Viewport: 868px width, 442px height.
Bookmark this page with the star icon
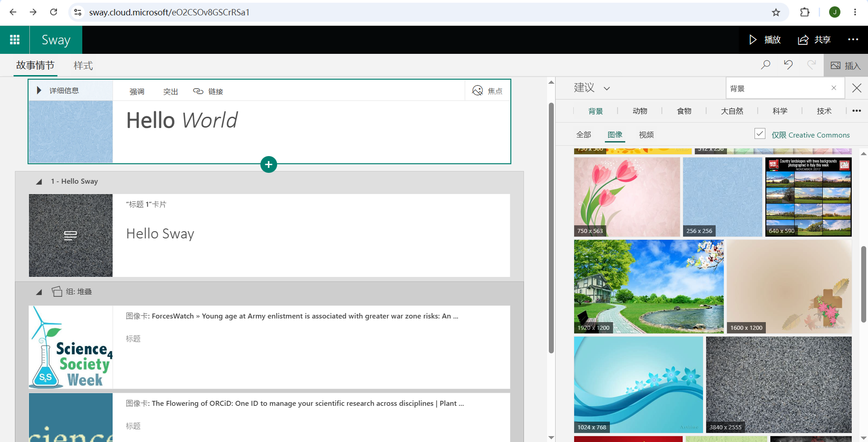(x=776, y=12)
